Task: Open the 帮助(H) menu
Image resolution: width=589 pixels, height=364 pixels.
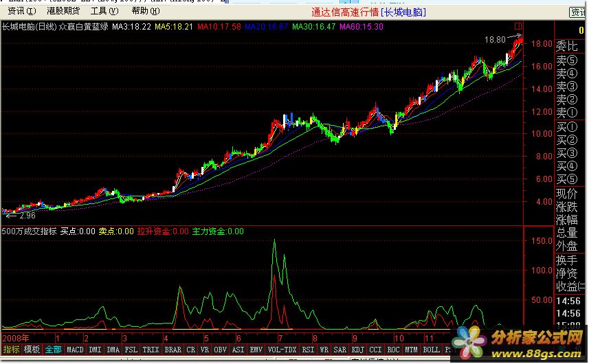Action: click(x=146, y=11)
